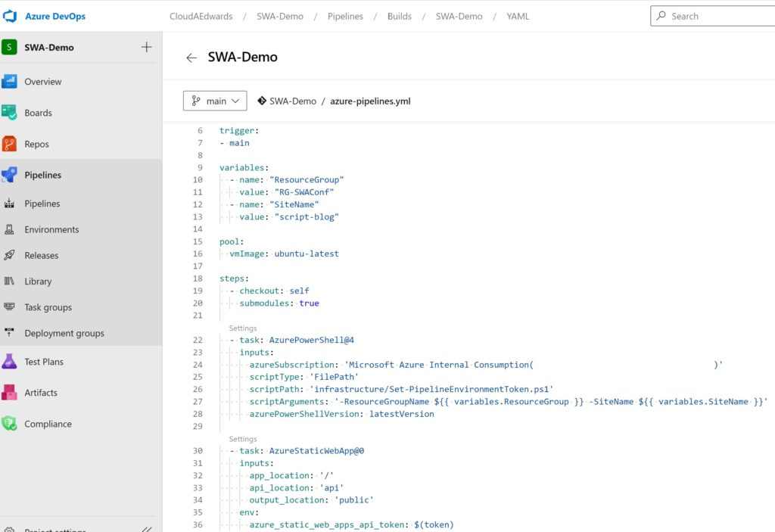Open SWA-Demo breadcrumb after Builds
The height and width of the screenshot is (532, 775).
tap(459, 17)
